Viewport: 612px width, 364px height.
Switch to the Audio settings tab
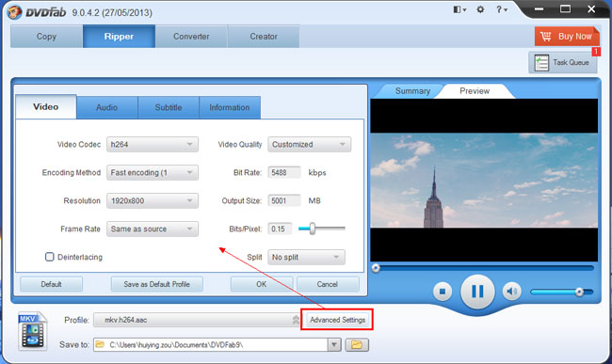[107, 107]
